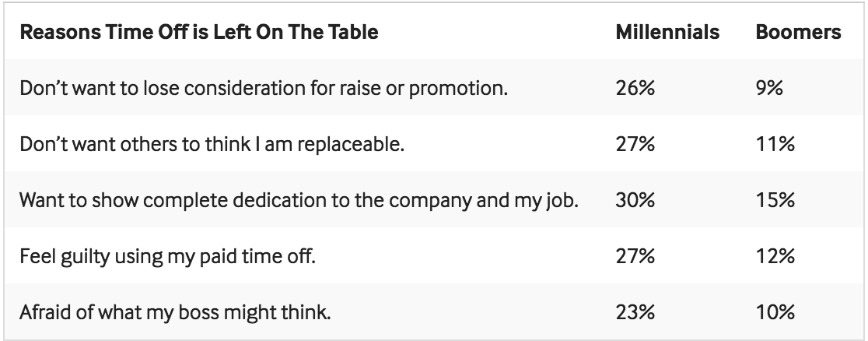Click the "think I am replaceable" reason text
This screenshot has height=341, width=868.
pyautogui.click(x=212, y=144)
